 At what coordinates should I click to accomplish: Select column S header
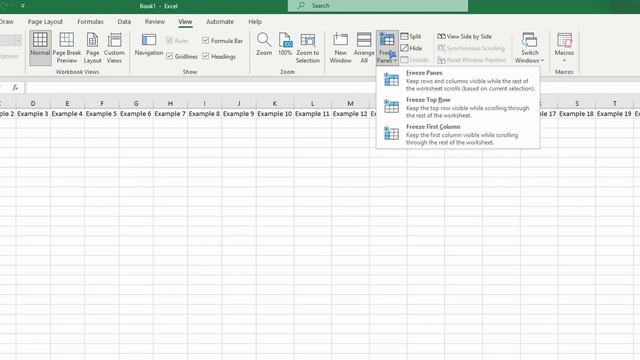pos(577,103)
